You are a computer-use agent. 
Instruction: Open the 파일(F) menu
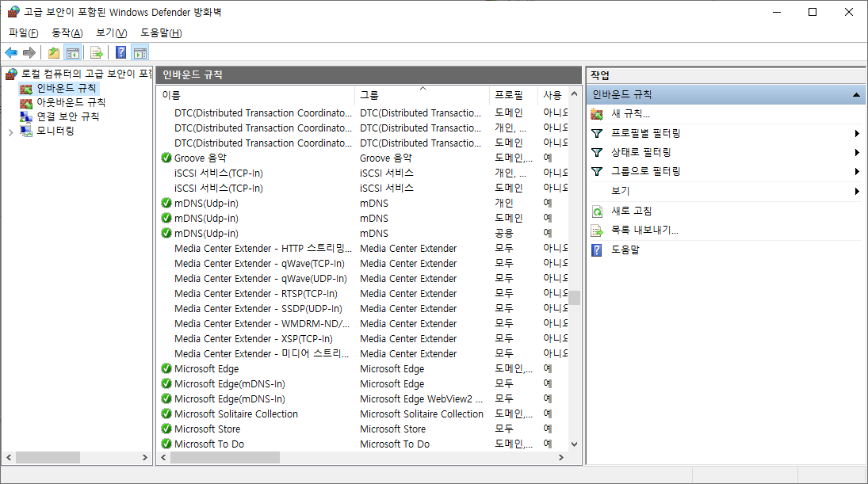tap(23, 33)
